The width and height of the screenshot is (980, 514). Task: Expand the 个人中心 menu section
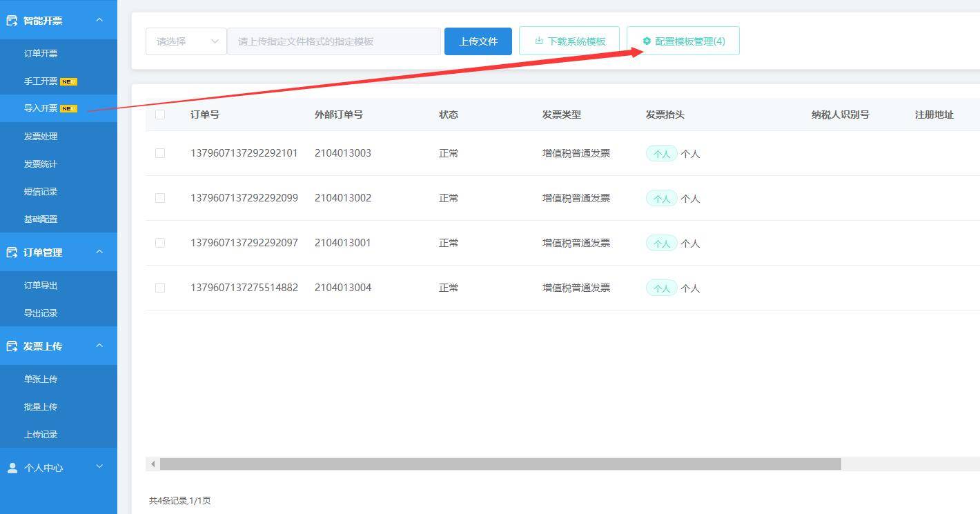click(99, 467)
